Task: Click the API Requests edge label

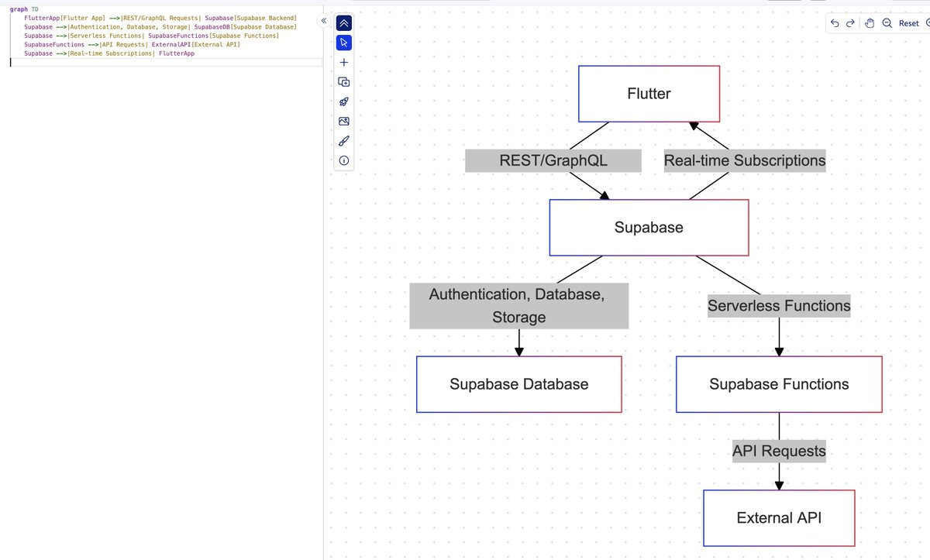Action: [779, 451]
